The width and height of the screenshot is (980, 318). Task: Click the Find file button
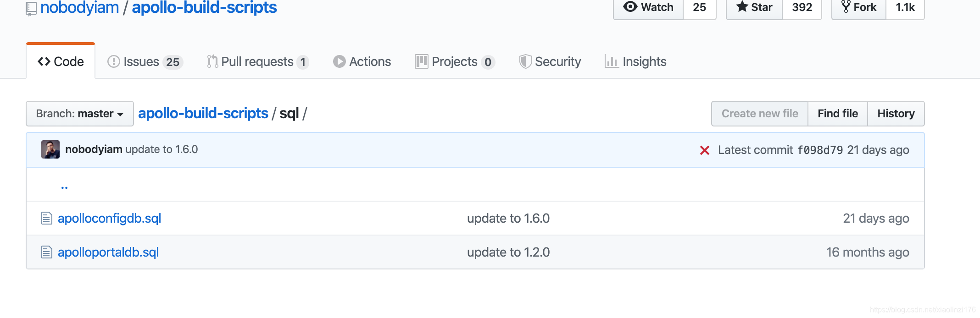(x=837, y=113)
